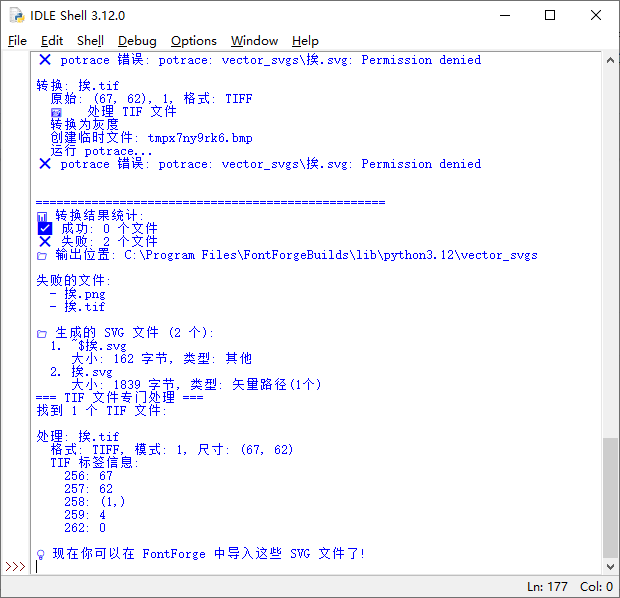
Task: Click the tag line '259: 4'
Action: 85,515
